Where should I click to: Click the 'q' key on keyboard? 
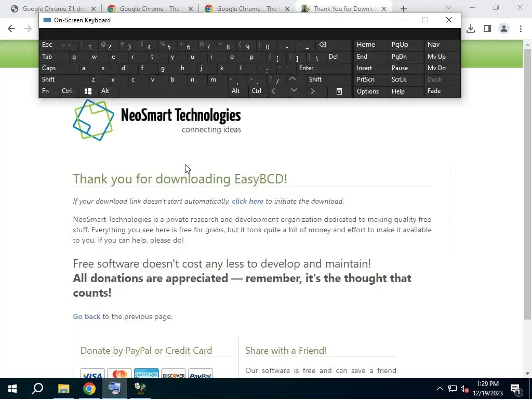[x=74, y=57]
